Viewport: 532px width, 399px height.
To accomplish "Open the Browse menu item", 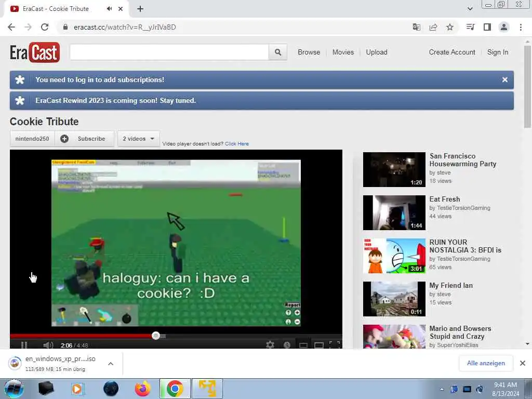I will tap(309, 52).
